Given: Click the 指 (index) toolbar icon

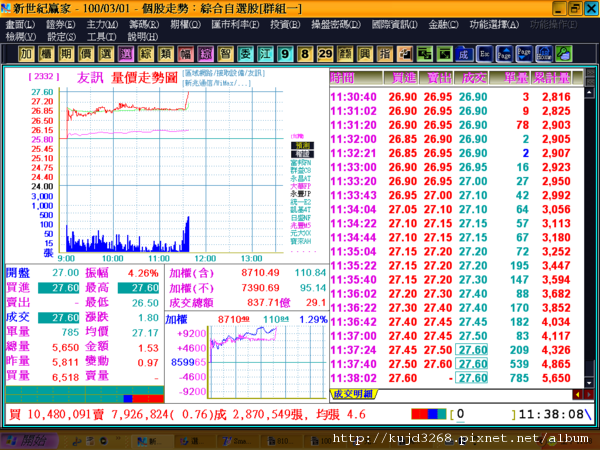Looking at the screenshot, I should tap(385, 54).
